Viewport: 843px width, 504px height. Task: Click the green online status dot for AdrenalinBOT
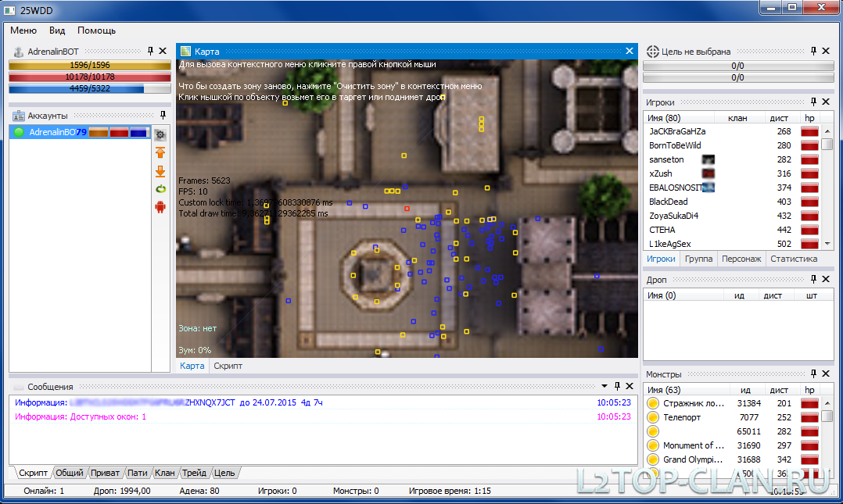click(x=19, y=132)
